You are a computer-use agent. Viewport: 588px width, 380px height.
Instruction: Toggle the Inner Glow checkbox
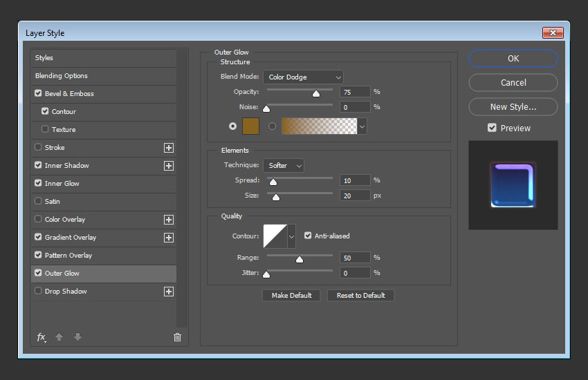pyautogui.click(x=38, y=183)
